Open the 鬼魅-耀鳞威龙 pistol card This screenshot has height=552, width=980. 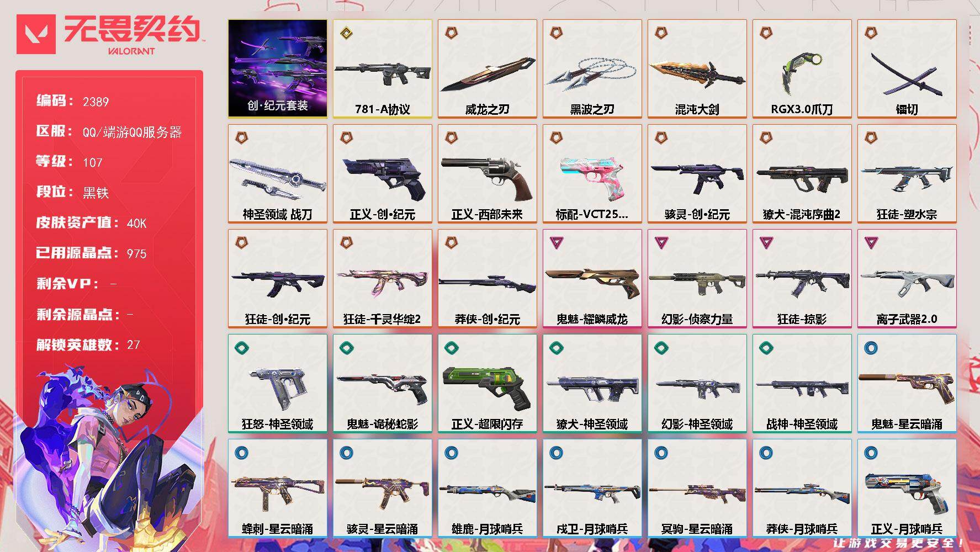[592, 278]
